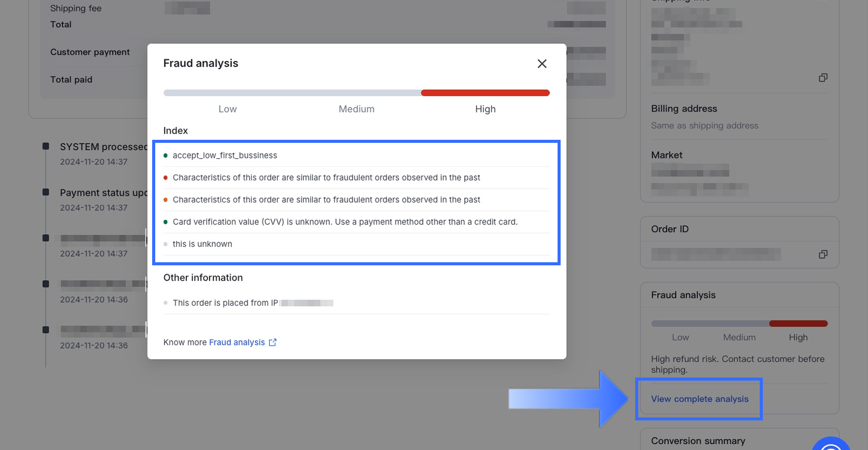Click 'This order is placed from IP' row
The height and width of the screenshot is (450, 868).
tap(356, 303)
